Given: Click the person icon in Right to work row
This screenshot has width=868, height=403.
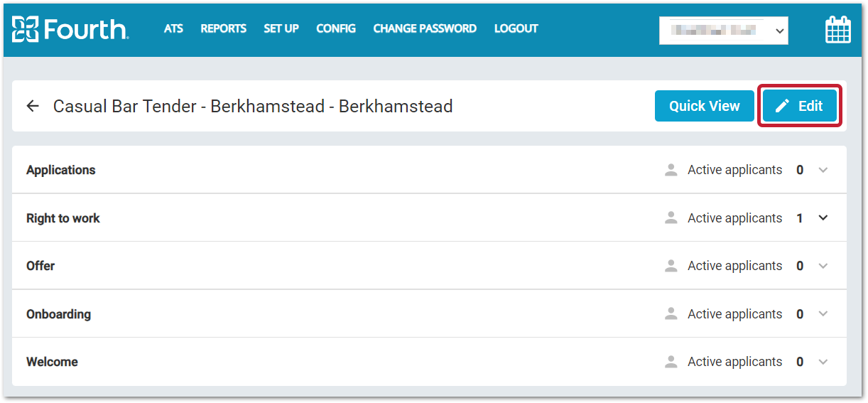Looking at the screenshot, I should [671, 218].
